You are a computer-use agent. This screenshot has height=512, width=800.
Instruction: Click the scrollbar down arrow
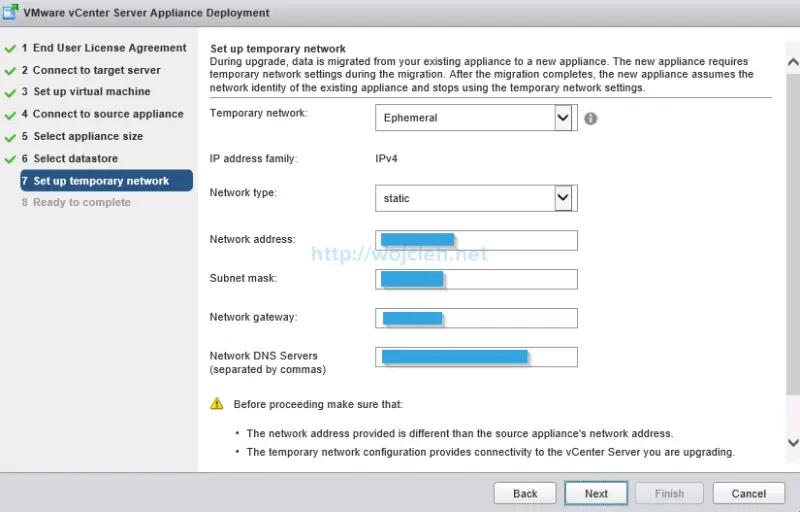(x=793, y=442)
